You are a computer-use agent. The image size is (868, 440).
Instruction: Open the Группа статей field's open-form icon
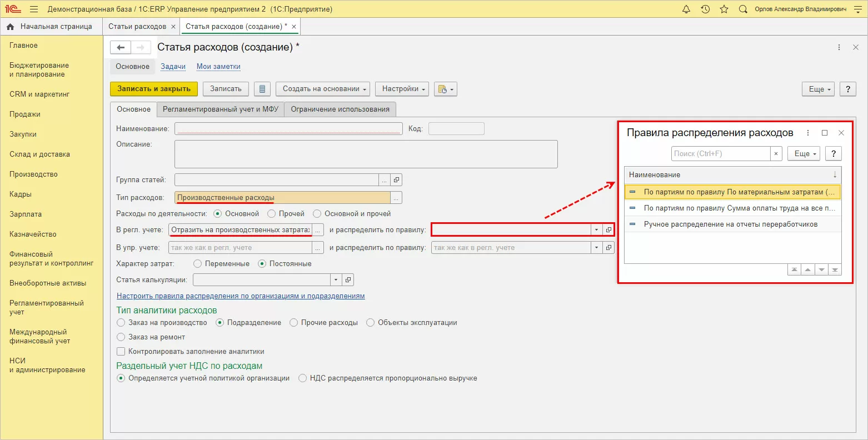[396, 180]
